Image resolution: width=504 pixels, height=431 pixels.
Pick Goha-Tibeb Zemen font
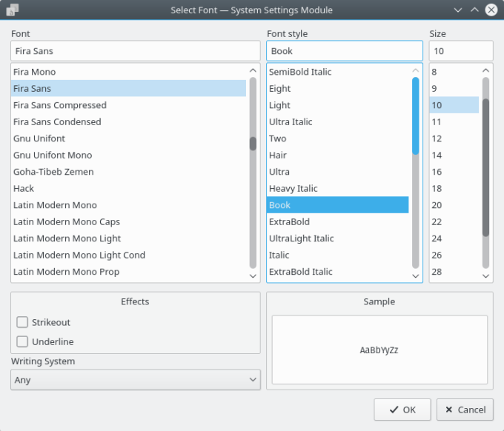tap(128, 172)
